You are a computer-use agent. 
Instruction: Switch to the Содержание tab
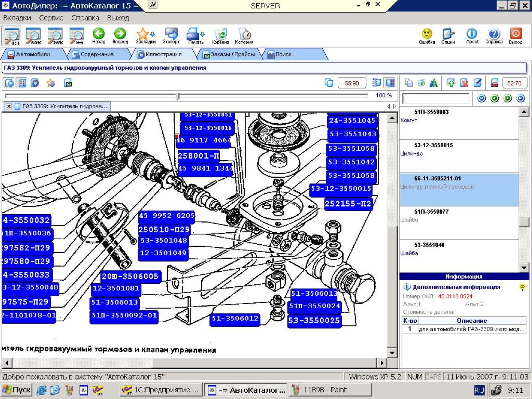point(97,55)
